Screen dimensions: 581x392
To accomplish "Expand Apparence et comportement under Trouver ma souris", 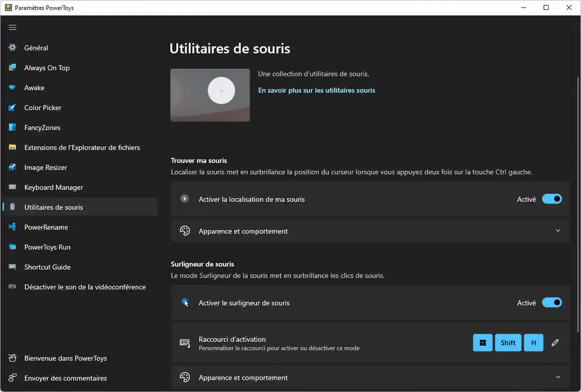I will [370, 231].
